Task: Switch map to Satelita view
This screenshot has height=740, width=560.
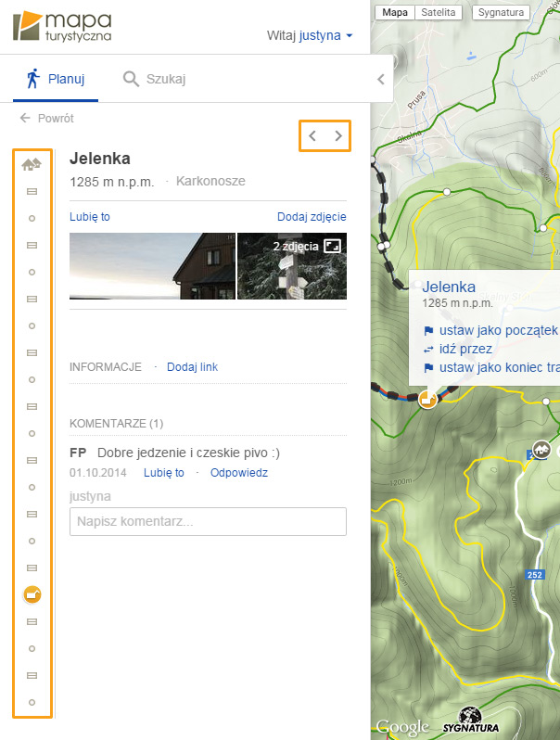Action: coord(439,13)
